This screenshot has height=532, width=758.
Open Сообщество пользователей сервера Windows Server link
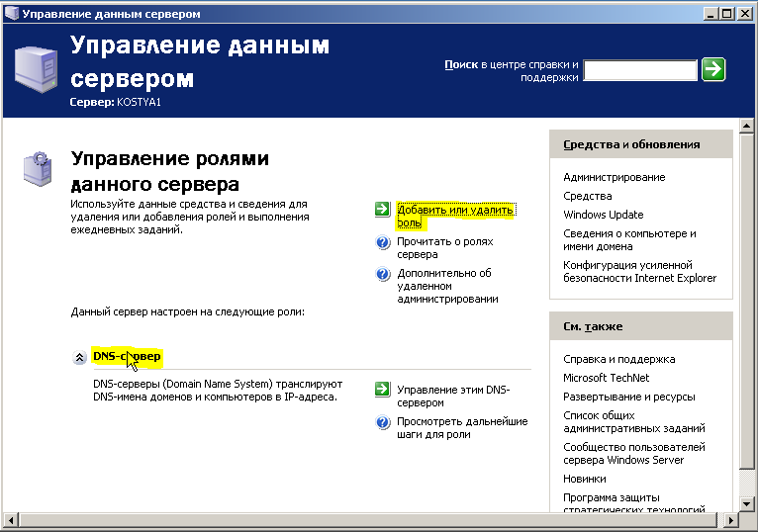pyautogui.click(x=633, y=453)
